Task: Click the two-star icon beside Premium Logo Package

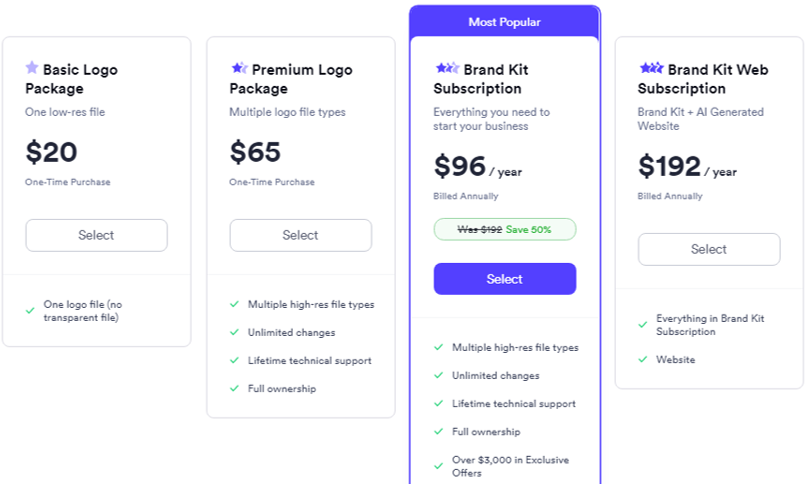Action: 239,67
